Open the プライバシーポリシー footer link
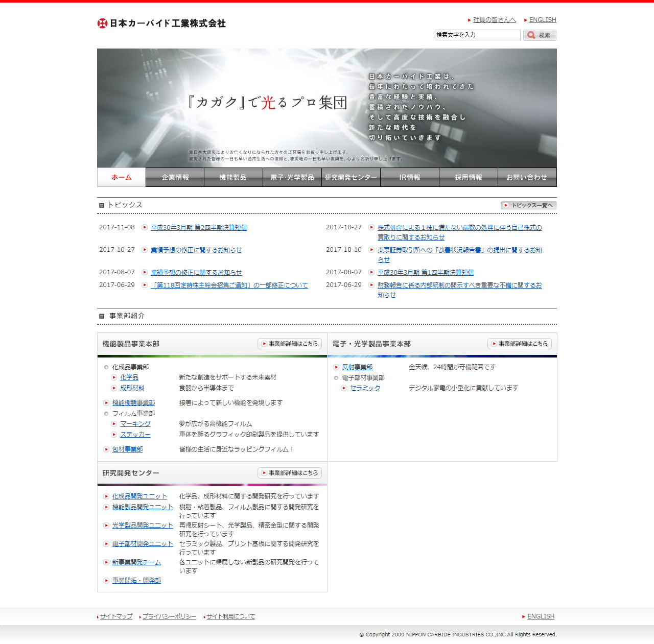The image size is (654, 644). pos(169,616)
